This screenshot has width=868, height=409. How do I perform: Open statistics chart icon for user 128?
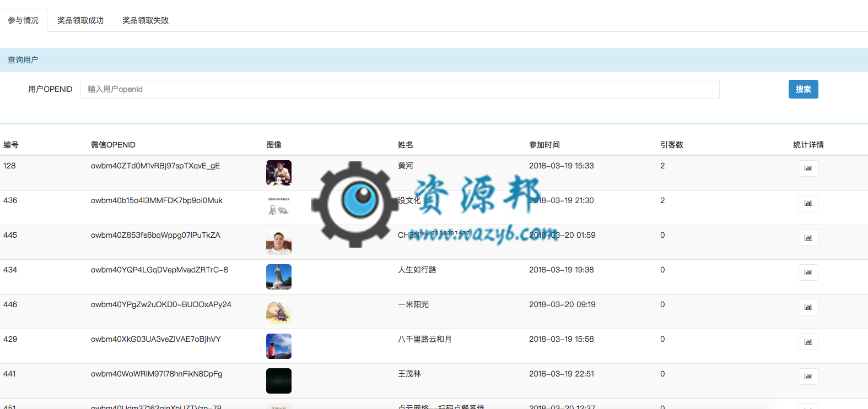(x=808, y=168)
